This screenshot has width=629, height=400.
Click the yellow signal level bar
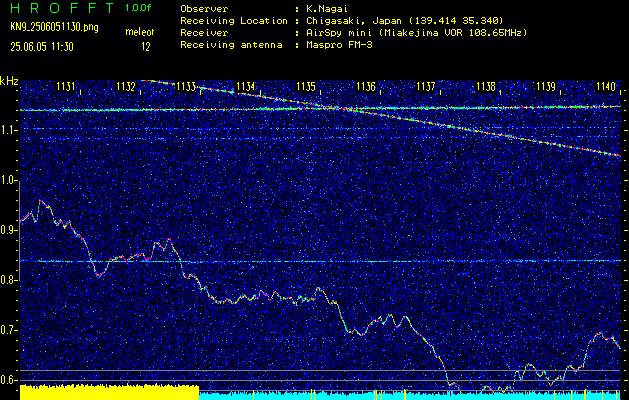coord(110,392)
